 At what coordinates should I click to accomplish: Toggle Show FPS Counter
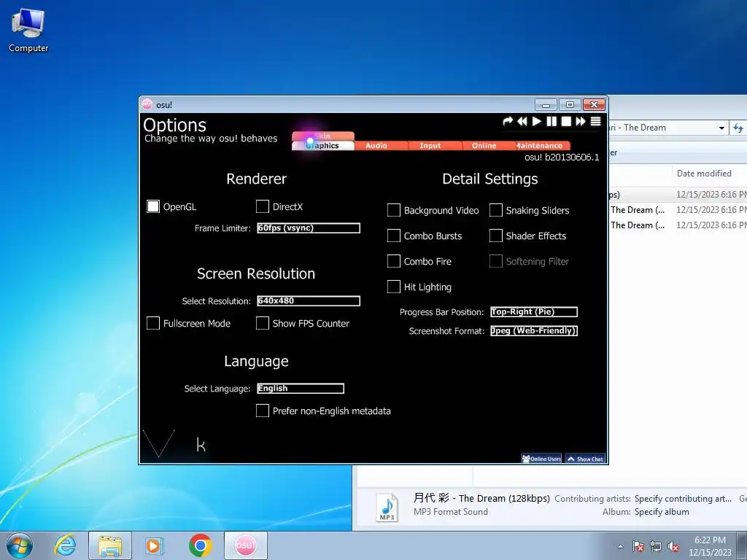tap(263, 323)
